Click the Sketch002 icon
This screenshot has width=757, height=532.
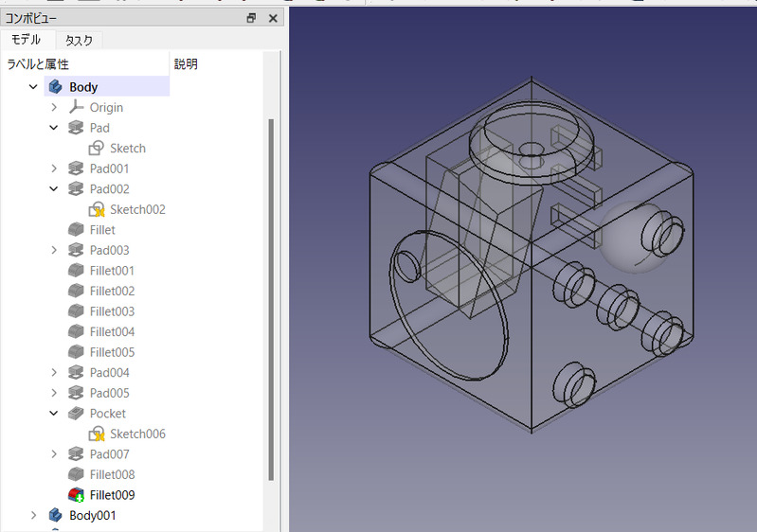[x=96, y=209]
